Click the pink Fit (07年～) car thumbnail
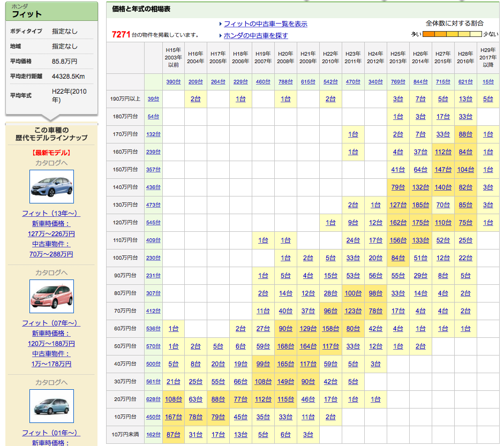 pyautogui.click(x=51, y=296)
